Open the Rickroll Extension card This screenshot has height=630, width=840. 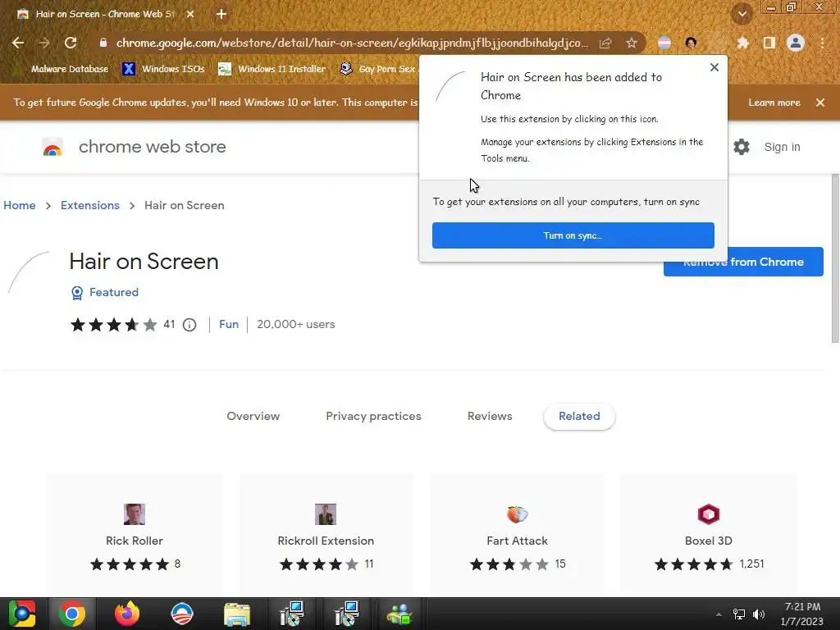tap(326, 536)
